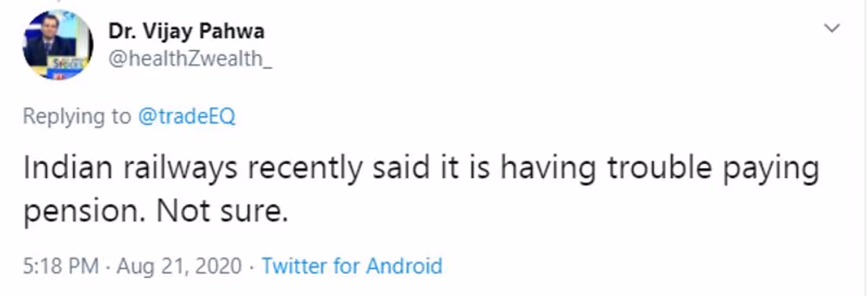Screen dimensions: 868x296
Task: Open the tweet options chevron menu
Action: click(831, 28)
